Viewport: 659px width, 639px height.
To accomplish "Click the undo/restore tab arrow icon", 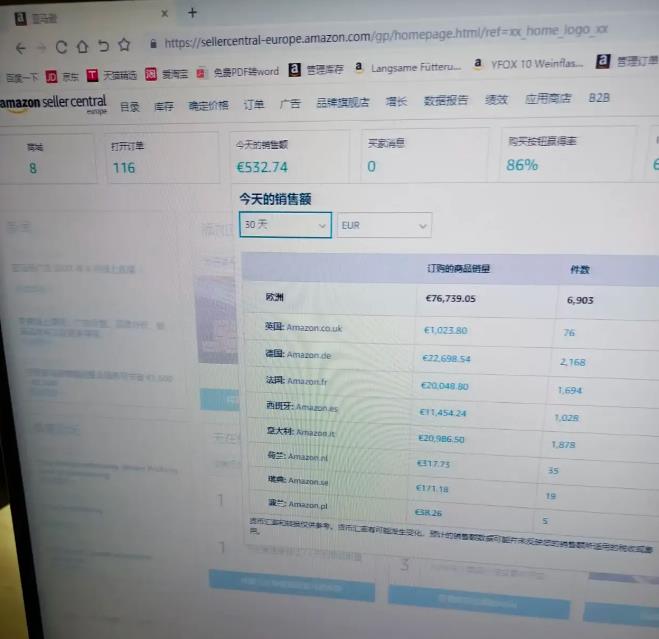I will [103, 45].
